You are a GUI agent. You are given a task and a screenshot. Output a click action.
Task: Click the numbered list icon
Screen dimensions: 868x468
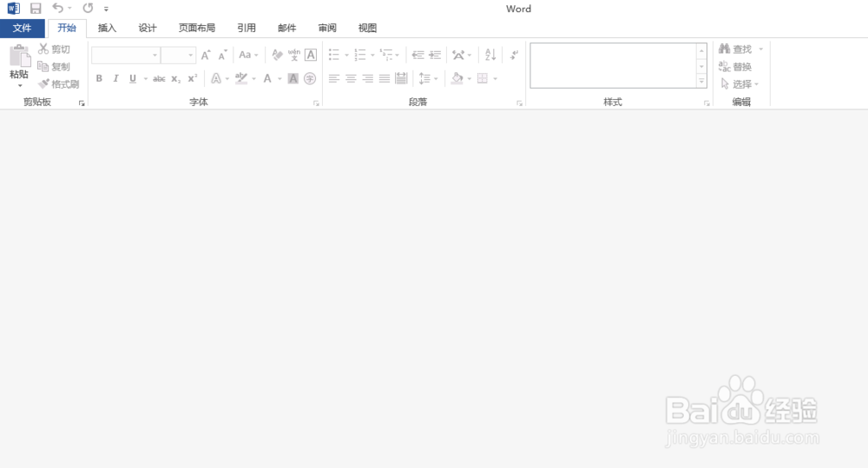click(x=360, y=55)
